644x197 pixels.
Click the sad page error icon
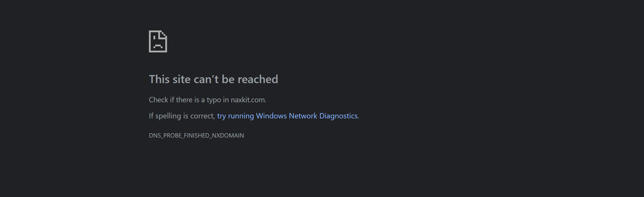[158, 41]
